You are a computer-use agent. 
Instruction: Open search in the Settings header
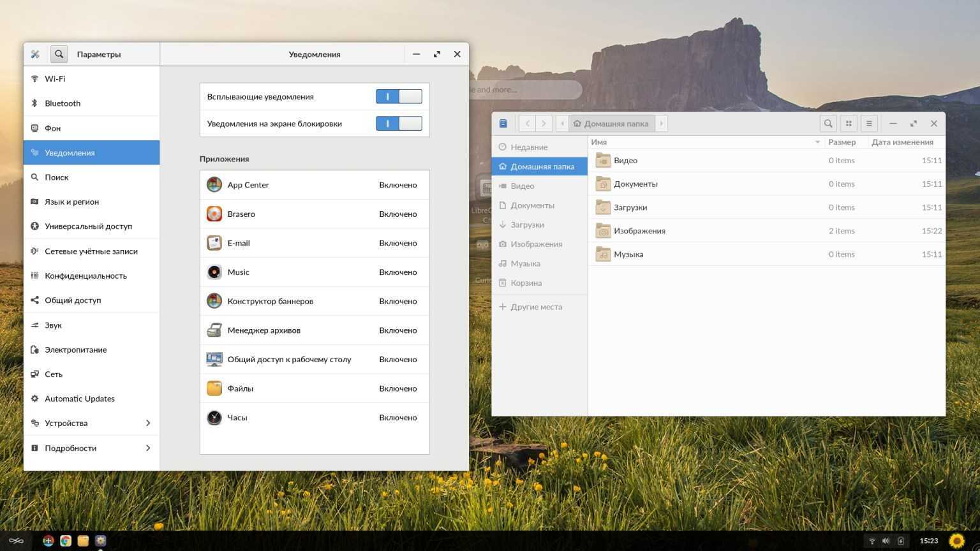pyautogui.click(x=59, y=54)
